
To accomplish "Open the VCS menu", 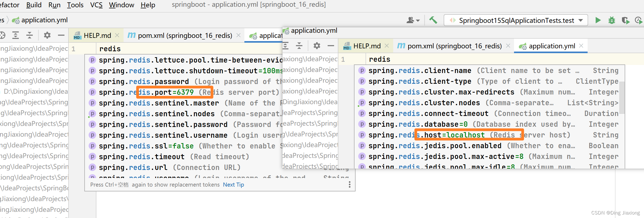I will click(x=96, y=5).
